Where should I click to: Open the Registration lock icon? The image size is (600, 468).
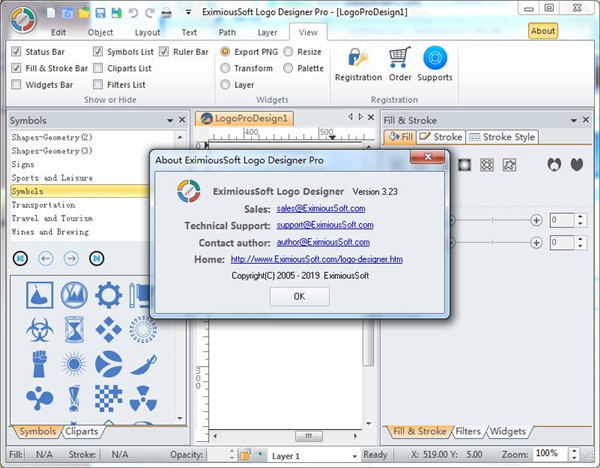[358, 57]
